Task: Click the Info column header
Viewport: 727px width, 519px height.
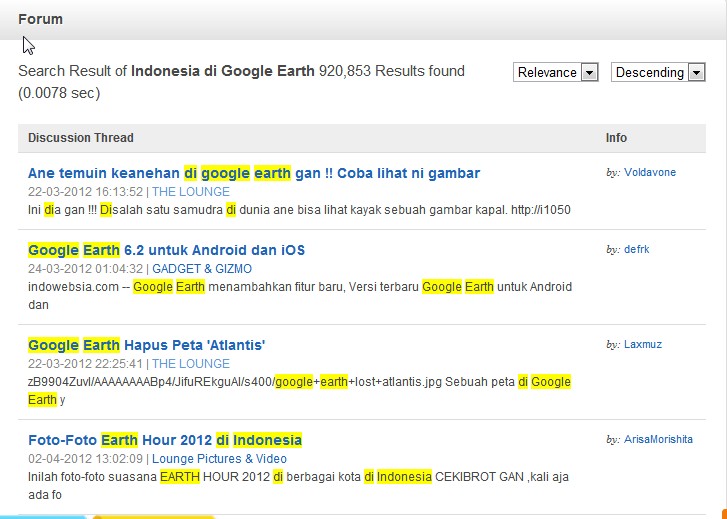Action: pyautogui.click(x=616, y=138)
